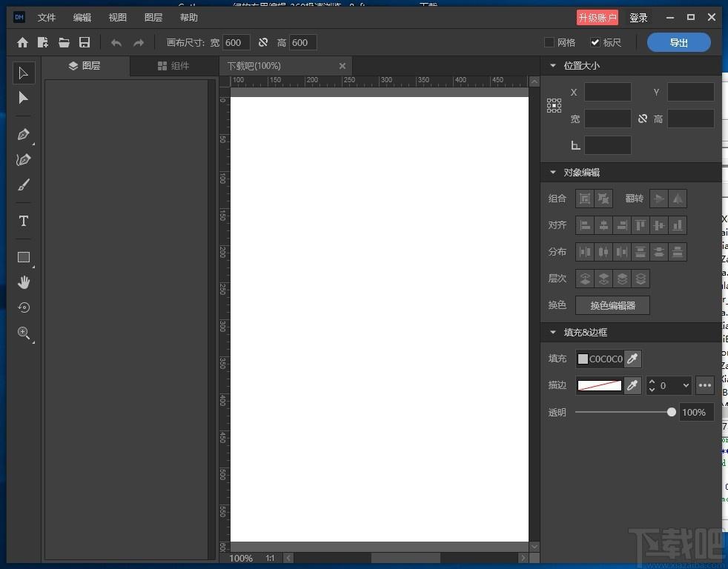The height and width of the screenshot is (569, 728).
Task: Select the Pen tool
Action: 23,135
